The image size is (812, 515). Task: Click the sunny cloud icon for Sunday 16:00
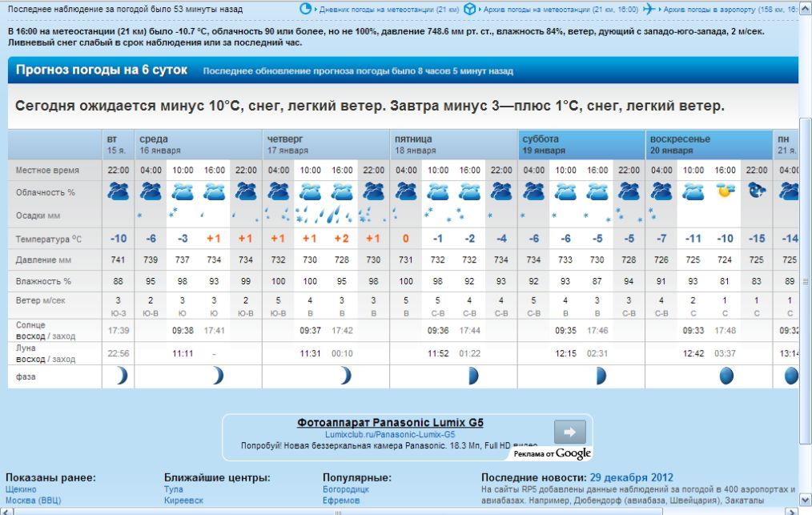click(726, 191)
